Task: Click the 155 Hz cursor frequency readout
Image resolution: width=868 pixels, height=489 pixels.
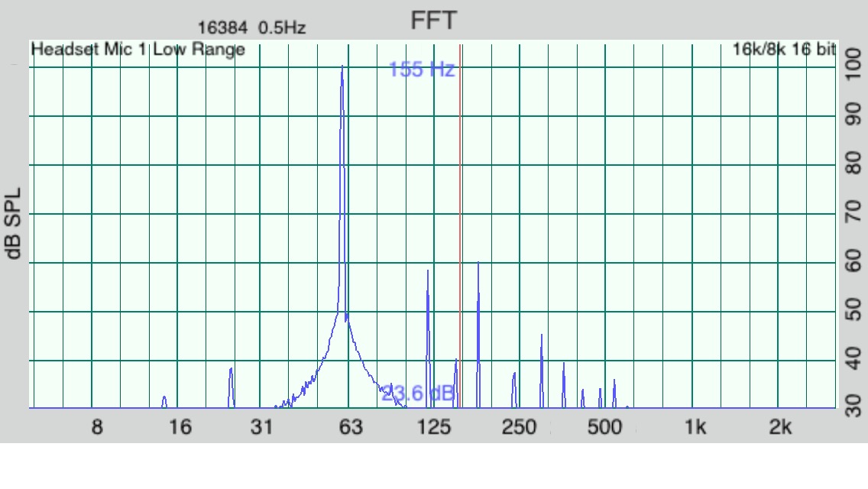Action: tap(422, 70)
